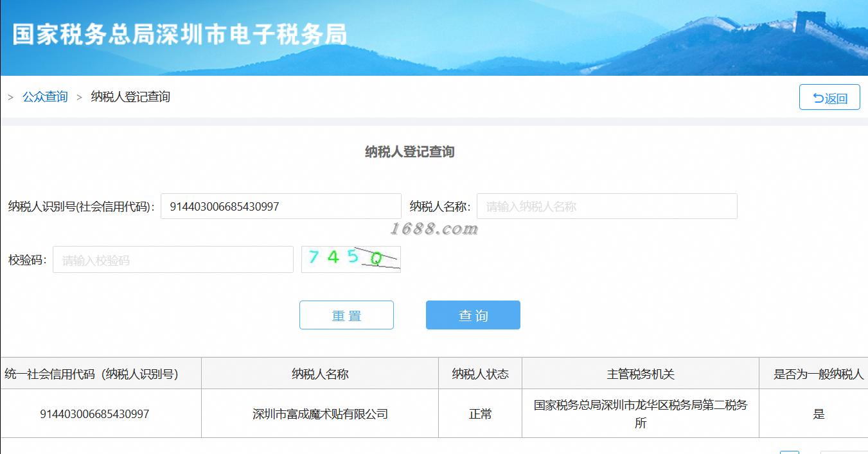Open the 公众查询 breadcrumb link
The height and width of the screenshot is (454, 868).
click(45, 97)
